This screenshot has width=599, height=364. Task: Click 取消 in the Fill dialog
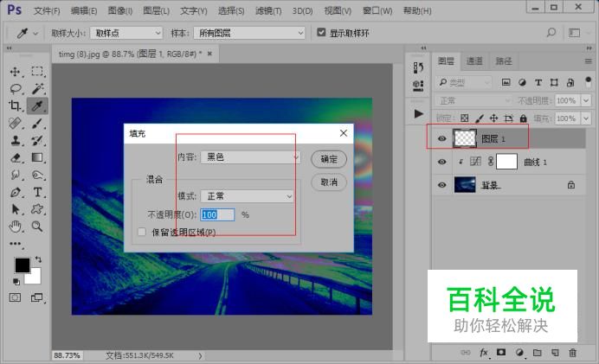[x=329, y=182]
